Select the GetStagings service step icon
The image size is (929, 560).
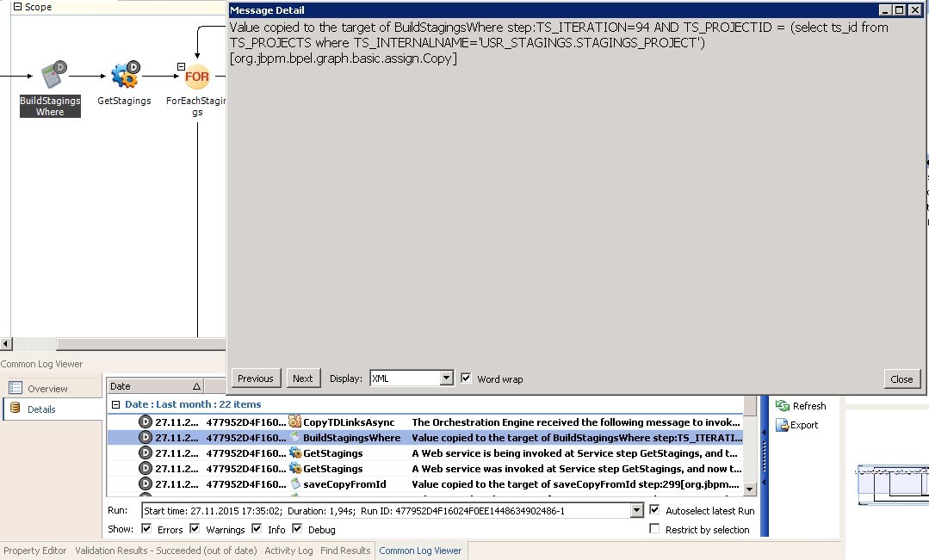125,75
